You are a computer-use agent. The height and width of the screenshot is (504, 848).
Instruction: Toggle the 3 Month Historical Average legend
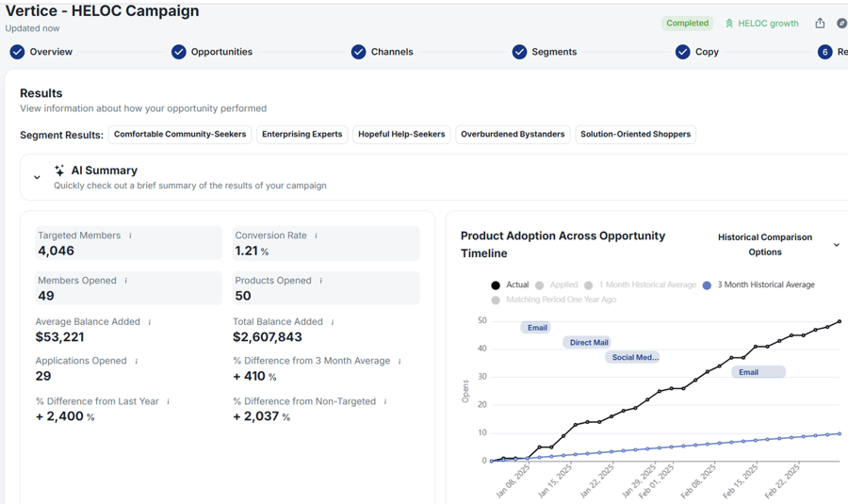tap(765, 285)
